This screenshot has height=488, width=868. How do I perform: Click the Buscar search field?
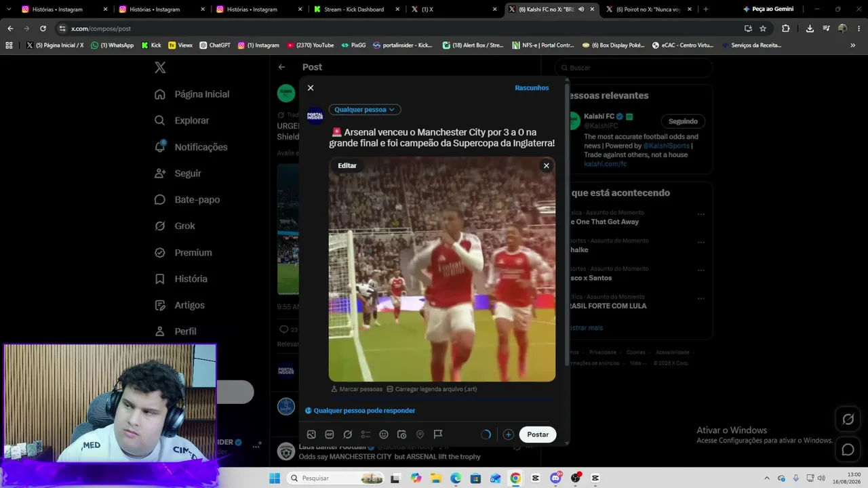coord(634,68)
